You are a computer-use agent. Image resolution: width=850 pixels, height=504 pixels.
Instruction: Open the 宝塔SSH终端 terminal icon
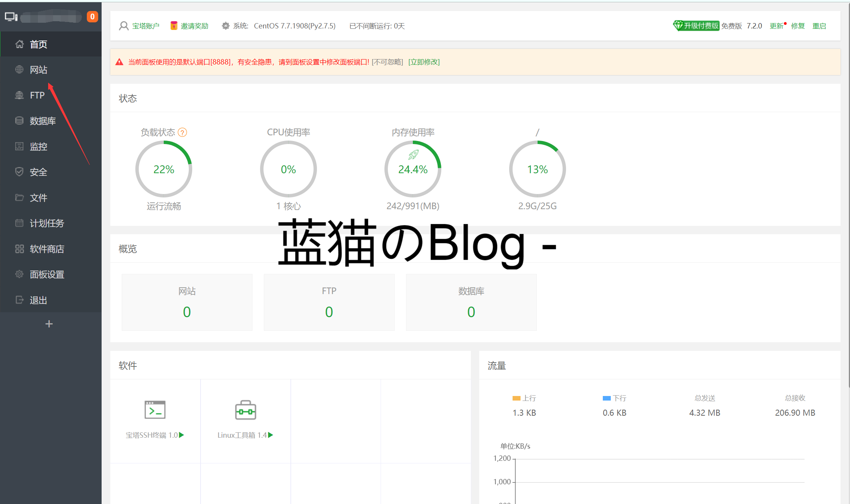pos(155,410)
